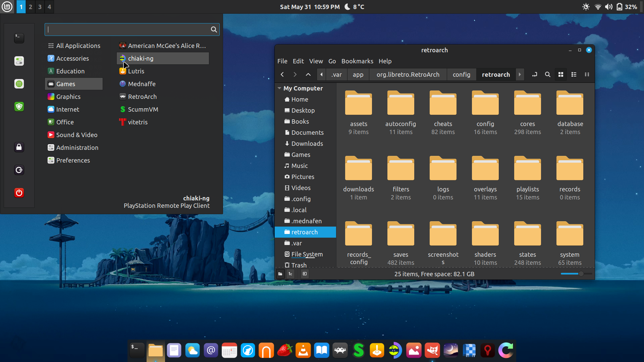Screen dimensions: 644x362
Task: Open the system settings toggle favorite icon
Action: (x=19, y=61)
